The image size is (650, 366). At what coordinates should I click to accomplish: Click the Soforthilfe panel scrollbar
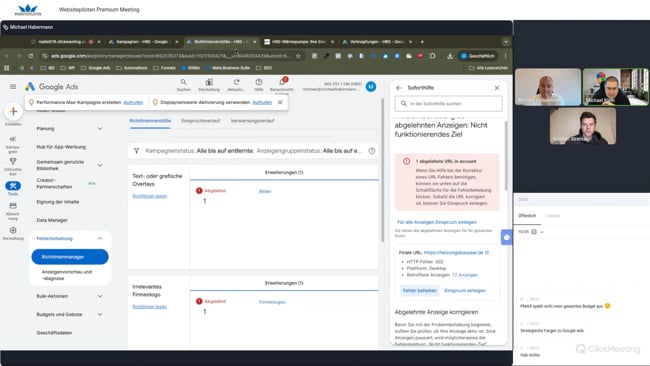click(505, 156)
